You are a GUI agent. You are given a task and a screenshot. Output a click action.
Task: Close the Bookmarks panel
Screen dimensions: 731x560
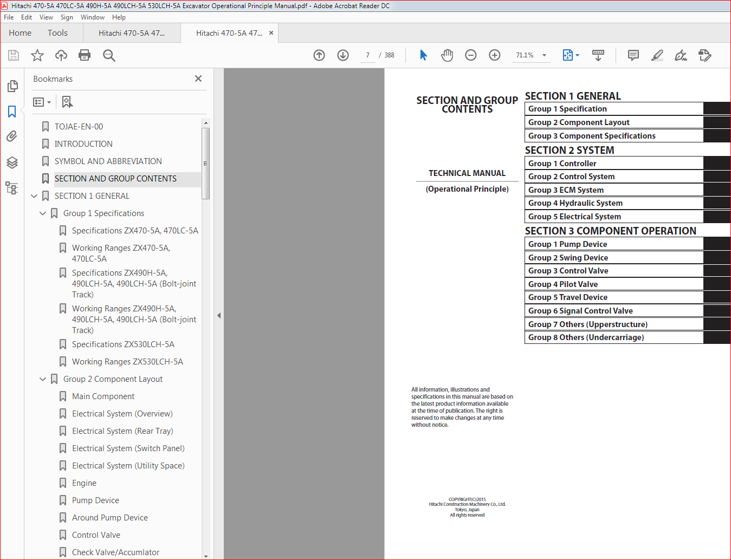[x=198, y=79]
